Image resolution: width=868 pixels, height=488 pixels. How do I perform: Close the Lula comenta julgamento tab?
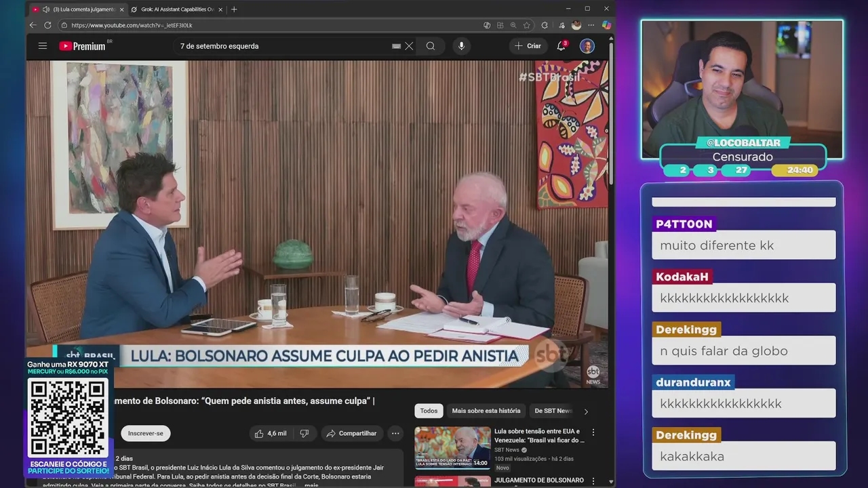click(122, 9)
